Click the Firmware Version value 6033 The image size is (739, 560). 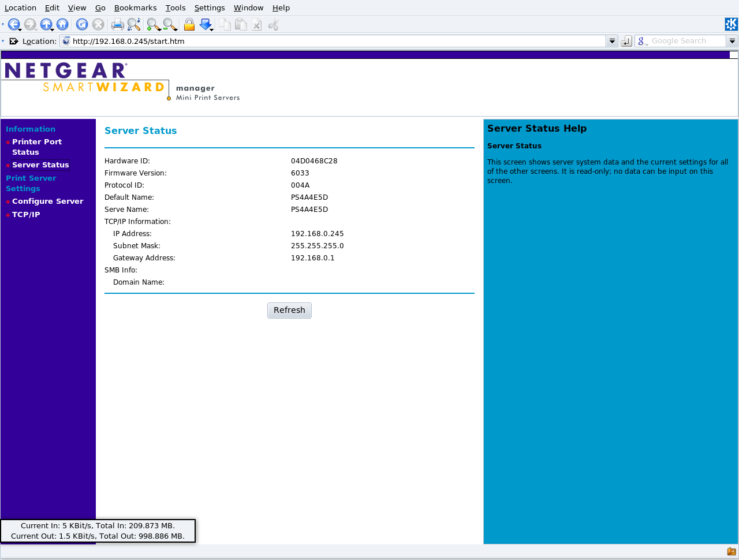click(300, 173)
